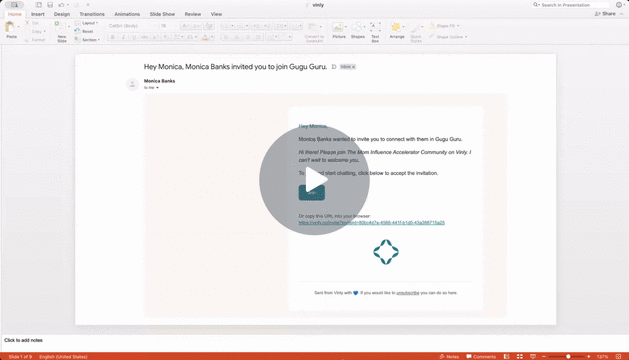629x360 pixels.
Task: Click the Save icon in title bar
Action: click(50, 5)
